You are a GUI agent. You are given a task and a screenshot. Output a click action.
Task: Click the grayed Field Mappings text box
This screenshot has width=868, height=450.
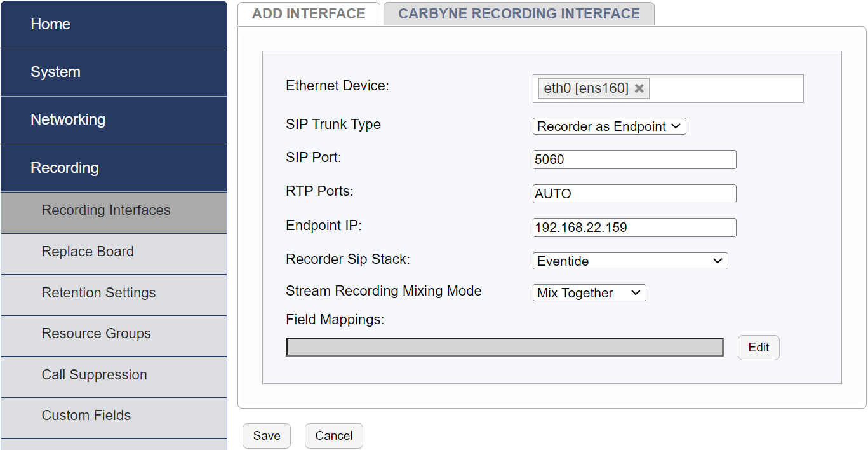[x=504, y=347]
